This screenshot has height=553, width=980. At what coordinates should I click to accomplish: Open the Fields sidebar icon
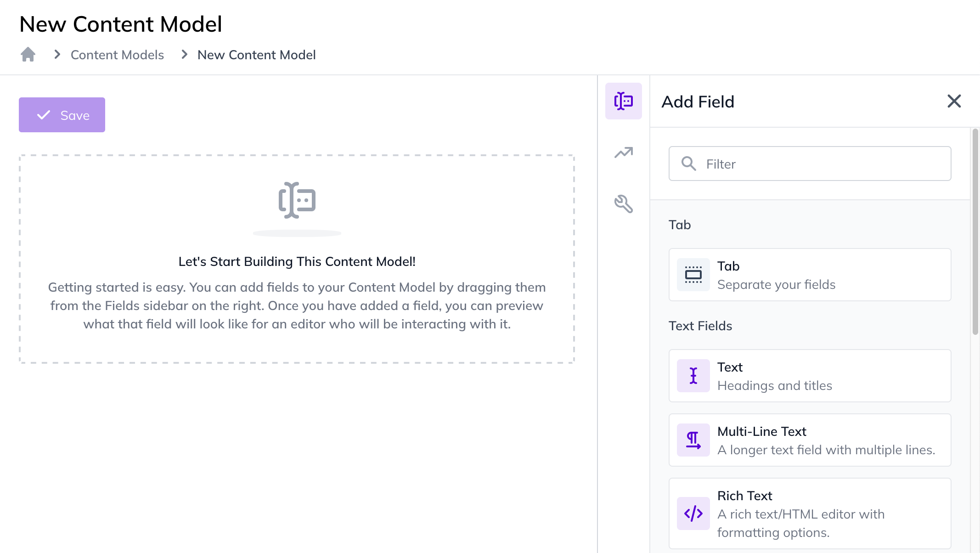[x=623, y=101]
